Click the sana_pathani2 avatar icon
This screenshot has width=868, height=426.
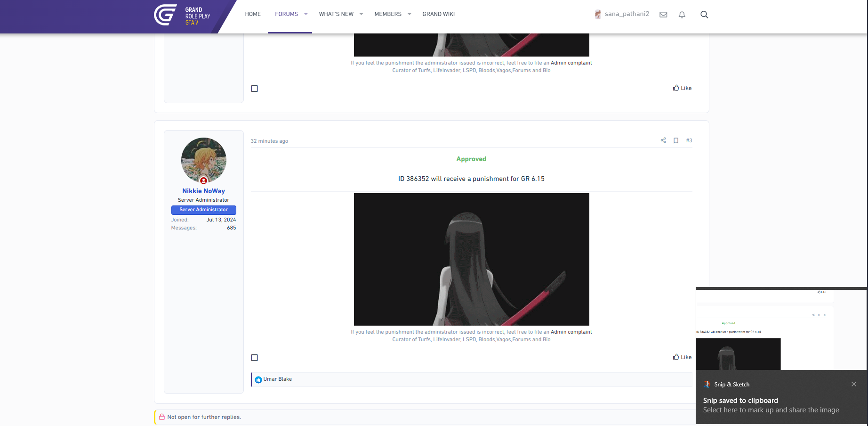(x=598, y=14)
